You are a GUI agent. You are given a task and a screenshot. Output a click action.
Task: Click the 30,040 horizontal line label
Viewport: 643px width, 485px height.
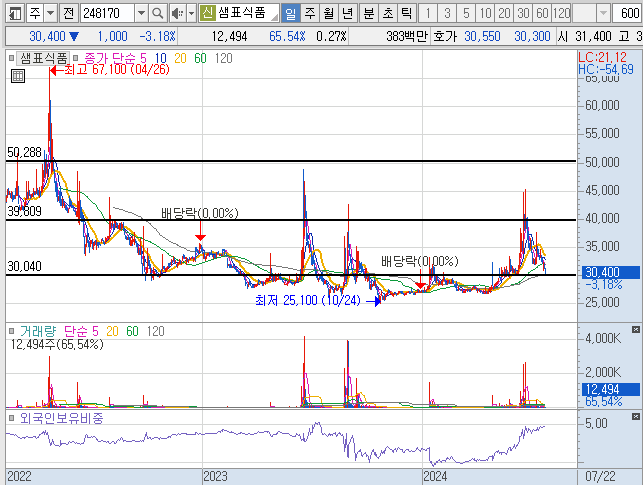point(24,266)
